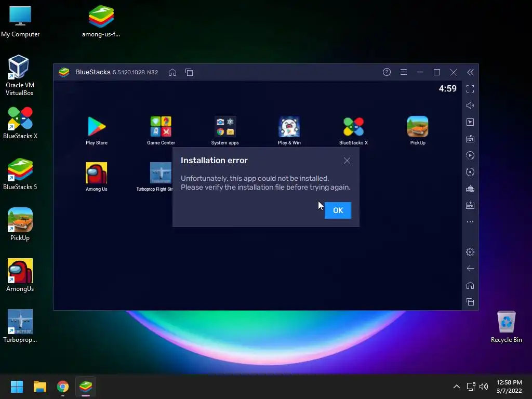Click the Install APK icon

[470, 205]
